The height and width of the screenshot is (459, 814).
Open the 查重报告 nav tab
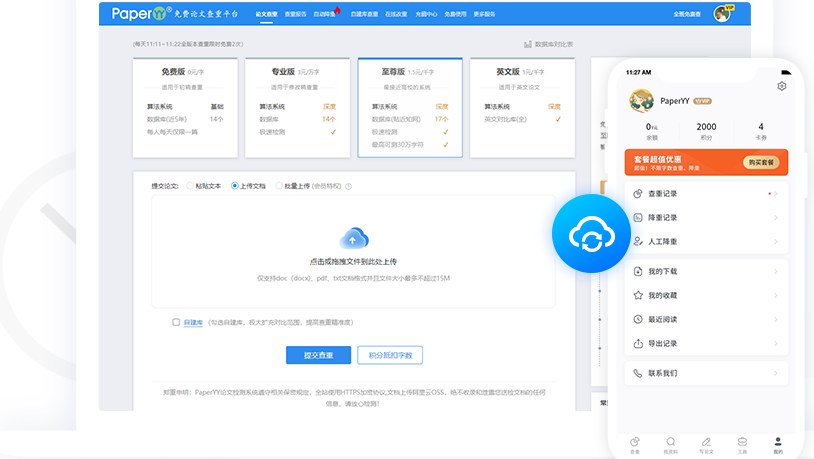[295, 14]
